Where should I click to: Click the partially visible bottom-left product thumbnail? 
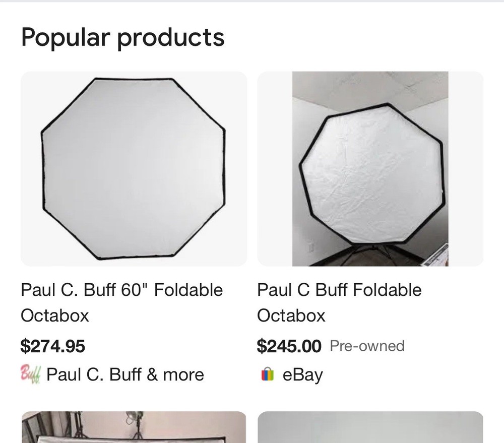tap(134, 428)
